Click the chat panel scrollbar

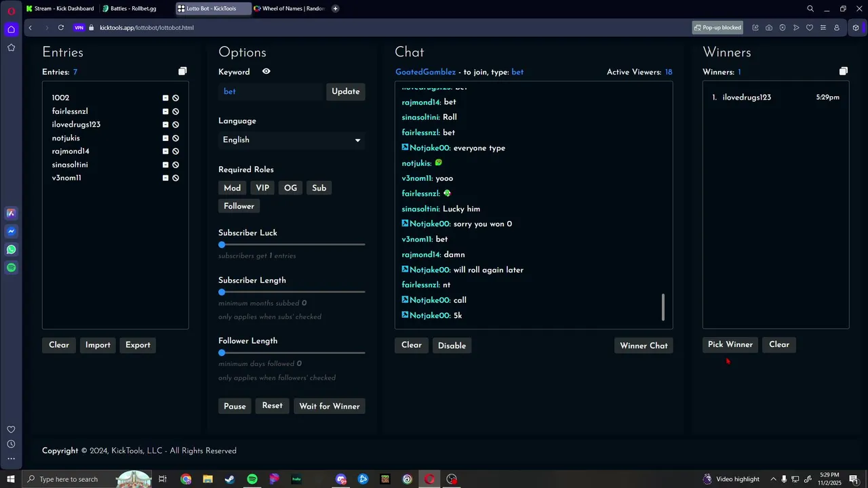click(663, 307)
